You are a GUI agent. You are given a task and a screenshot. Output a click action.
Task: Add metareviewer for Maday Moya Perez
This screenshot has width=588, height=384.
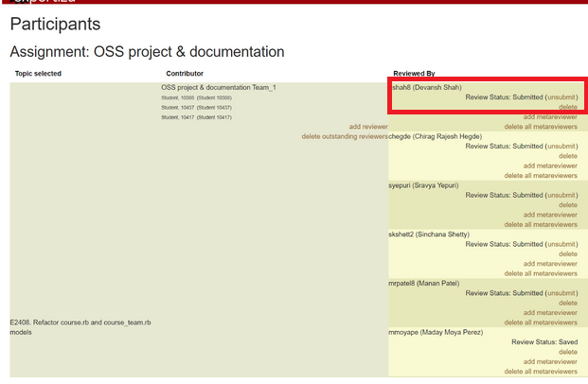click(549, 361)
